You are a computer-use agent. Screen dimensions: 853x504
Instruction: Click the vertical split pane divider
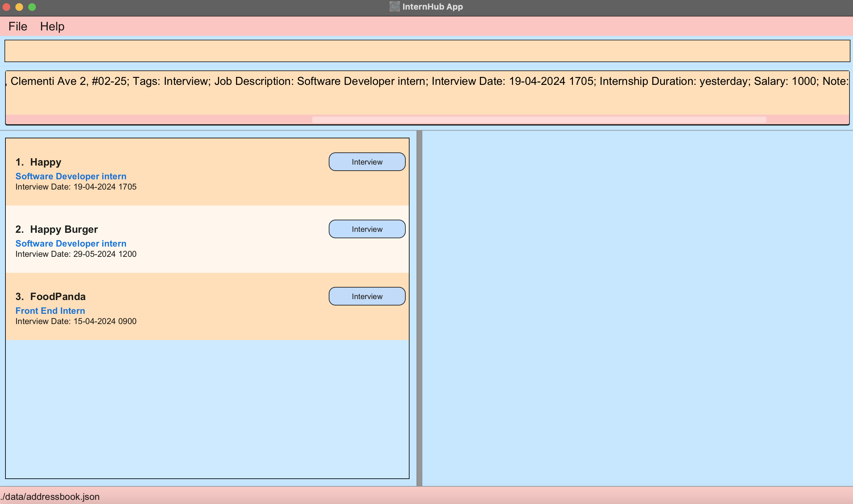coord(419,308)
